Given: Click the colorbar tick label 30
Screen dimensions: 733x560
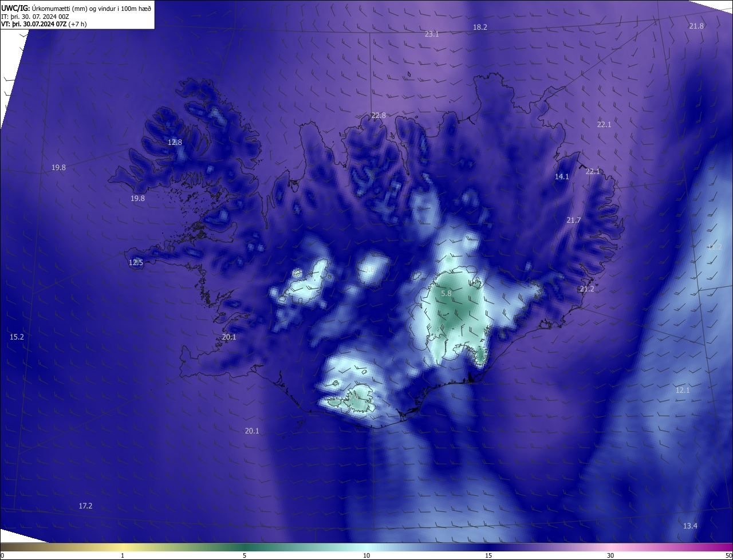Looking at the screenshot, I should [610, 555].
